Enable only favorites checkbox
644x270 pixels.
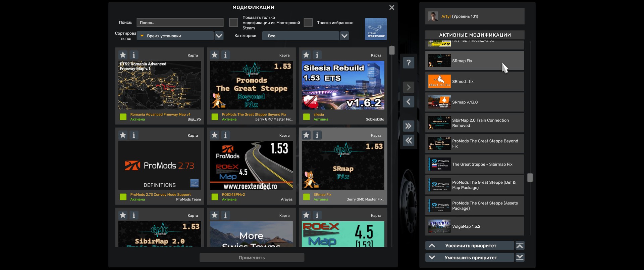point(308,22)
